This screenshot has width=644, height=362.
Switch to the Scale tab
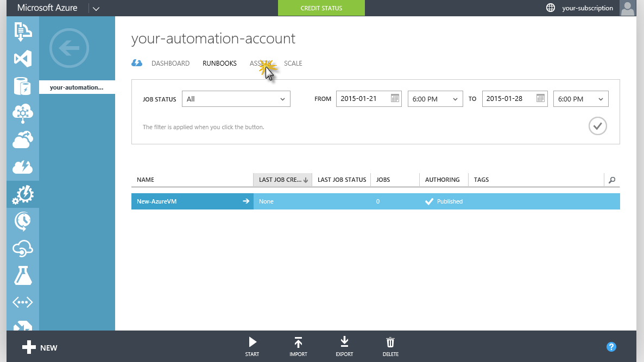pyautogui.click(x=293, y=63)
